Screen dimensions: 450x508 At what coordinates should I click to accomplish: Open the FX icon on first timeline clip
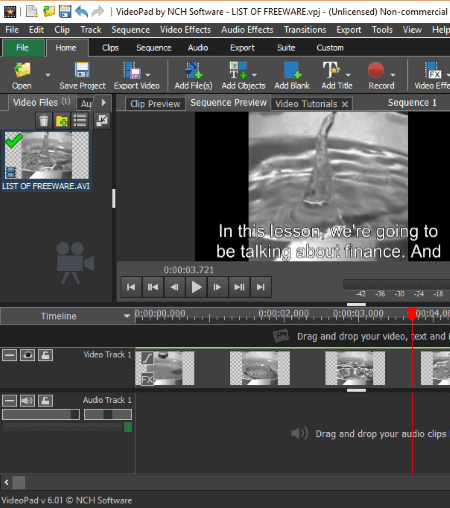click(147, 379)
